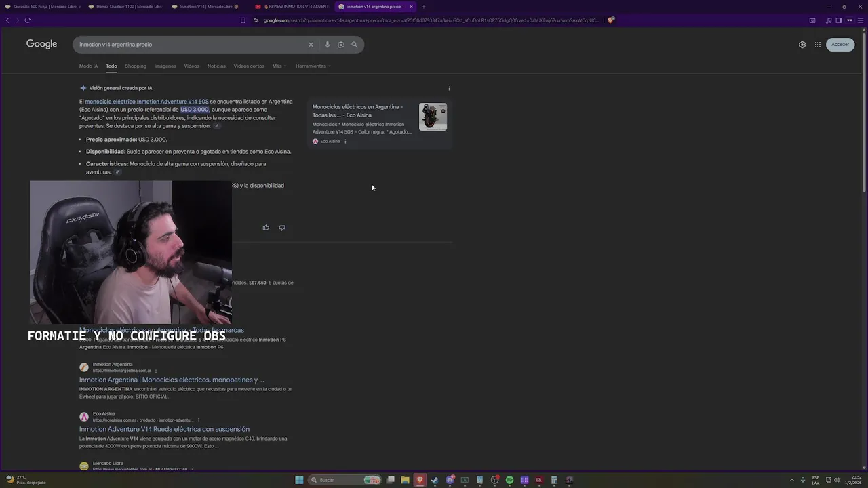Open Google apps grid
Screen dimensions: 868x488
[818, 45]
